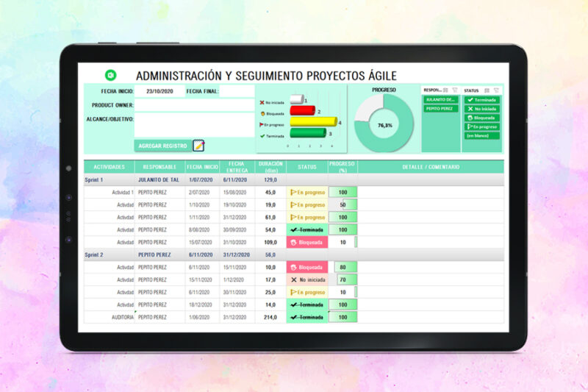Click the progress bar showing 80
Image resolution: width=588 pixels, height=392 pixels.
[343, 268]
